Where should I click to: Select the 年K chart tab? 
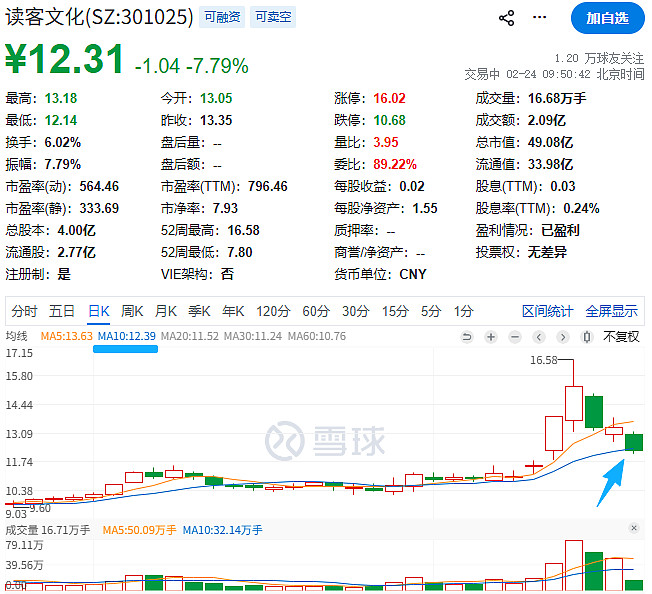[233, 311]
